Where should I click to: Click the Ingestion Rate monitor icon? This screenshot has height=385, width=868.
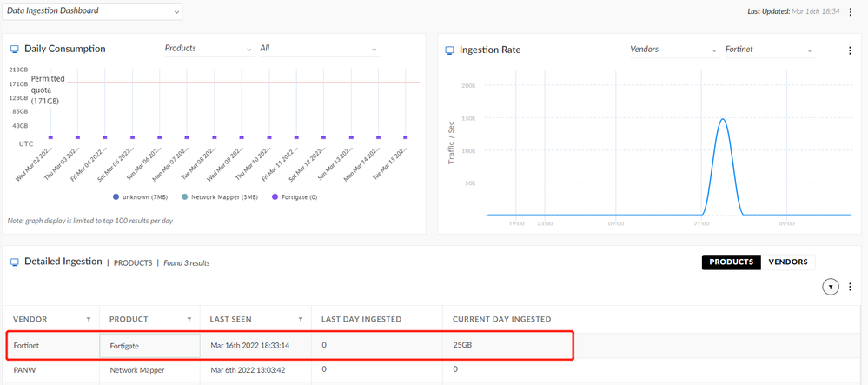point(449,50)
